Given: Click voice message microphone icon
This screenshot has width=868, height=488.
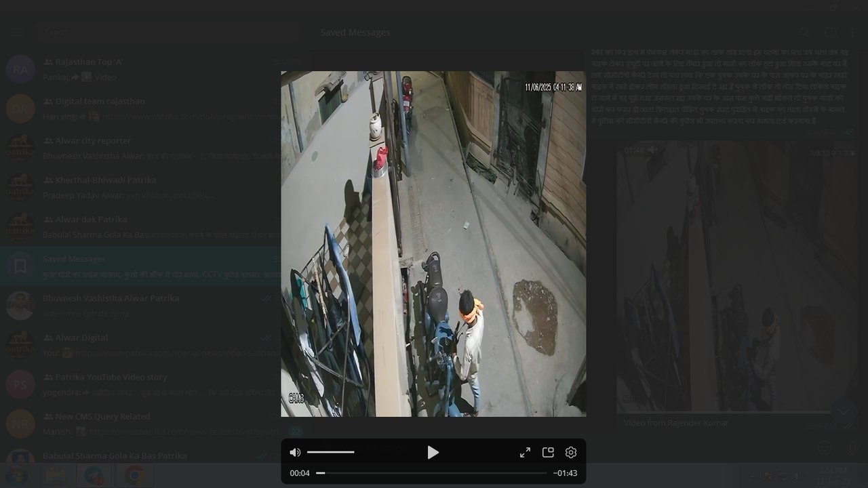Looking at the screenshot, I should pos(852,448).
